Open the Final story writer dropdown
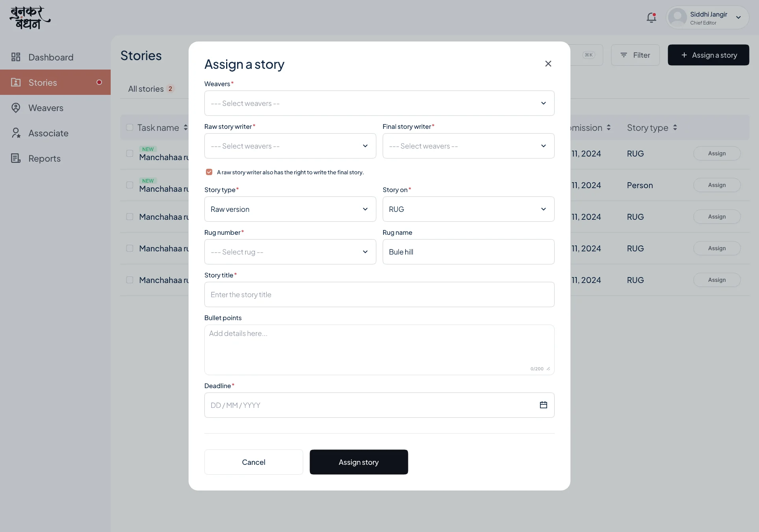Viewport: 759px width, 532px height. click(x=468, y=146)
